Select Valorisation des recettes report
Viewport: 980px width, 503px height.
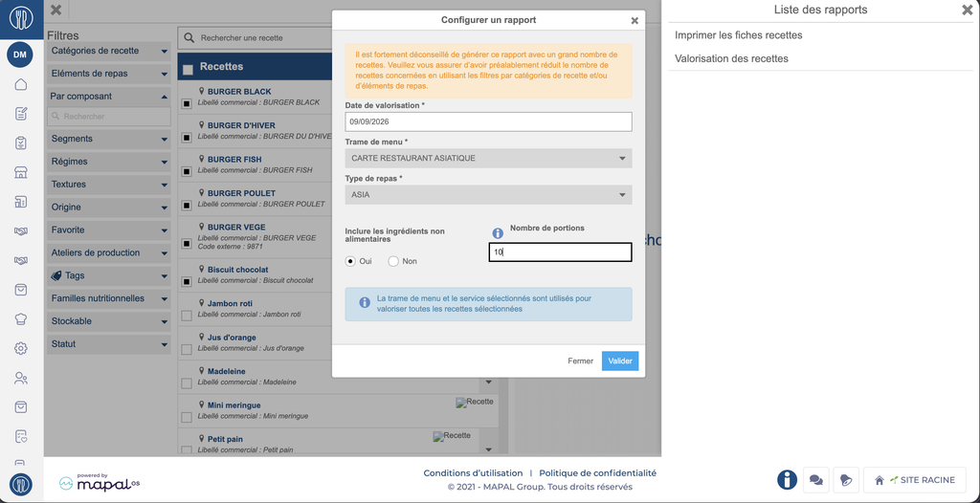point(731,58)
